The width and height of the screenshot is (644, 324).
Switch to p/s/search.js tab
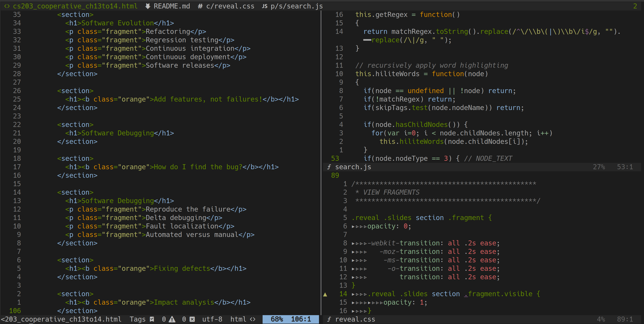(296, 6)
